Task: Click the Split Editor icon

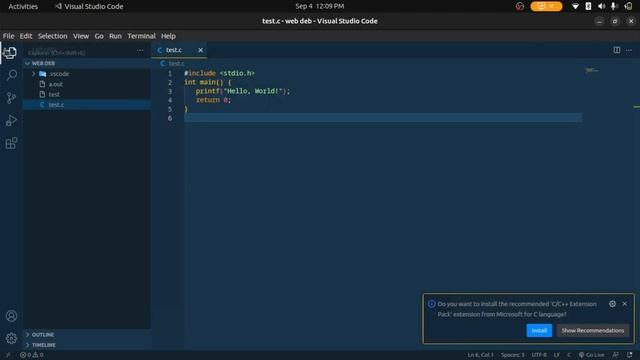Action: click(x=617, y=50)
